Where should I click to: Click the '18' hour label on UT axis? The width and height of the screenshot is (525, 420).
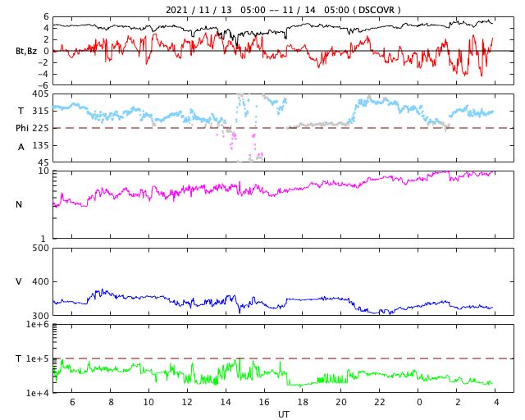pyautogui.click(x=303, y=402)
